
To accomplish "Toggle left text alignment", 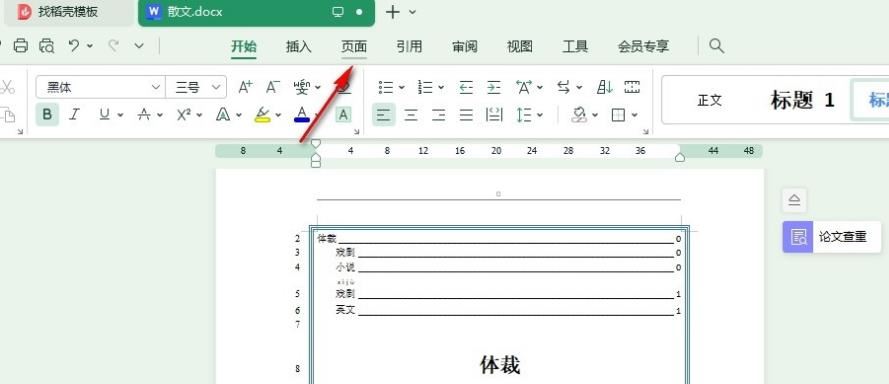I will pos(384,115).
